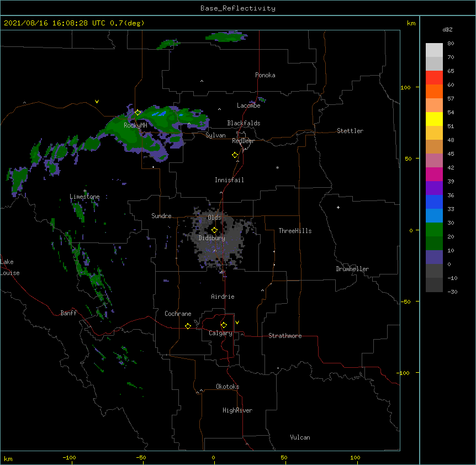Click the Sylvan town label
Viewport: 476px width, 465px height.
[215, 135]
